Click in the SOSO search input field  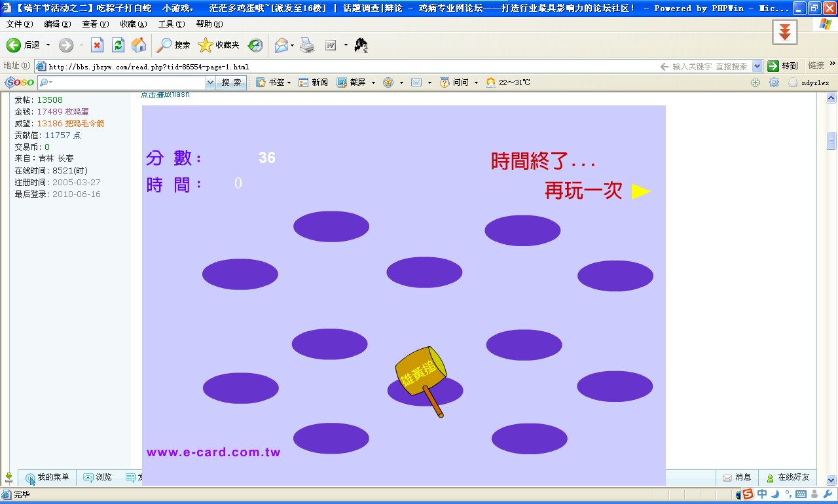pos(126,82)
